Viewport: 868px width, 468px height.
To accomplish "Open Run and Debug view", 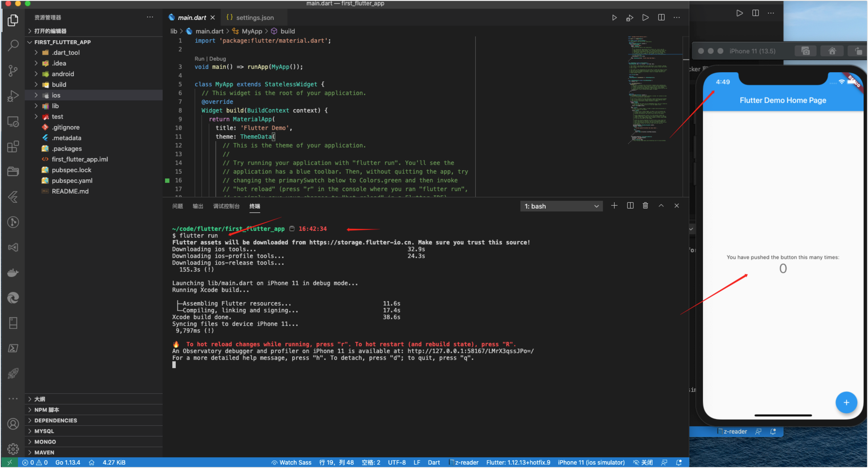I will (13, 96).
